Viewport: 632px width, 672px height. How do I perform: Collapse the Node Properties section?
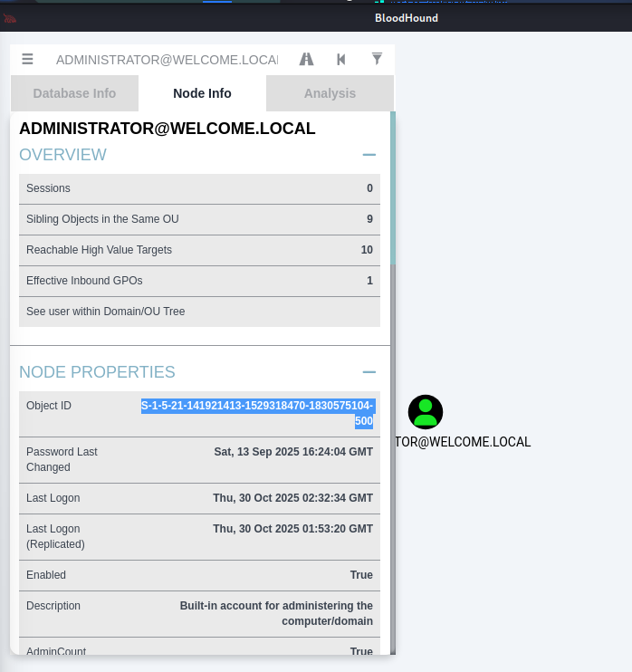[369, 372]
